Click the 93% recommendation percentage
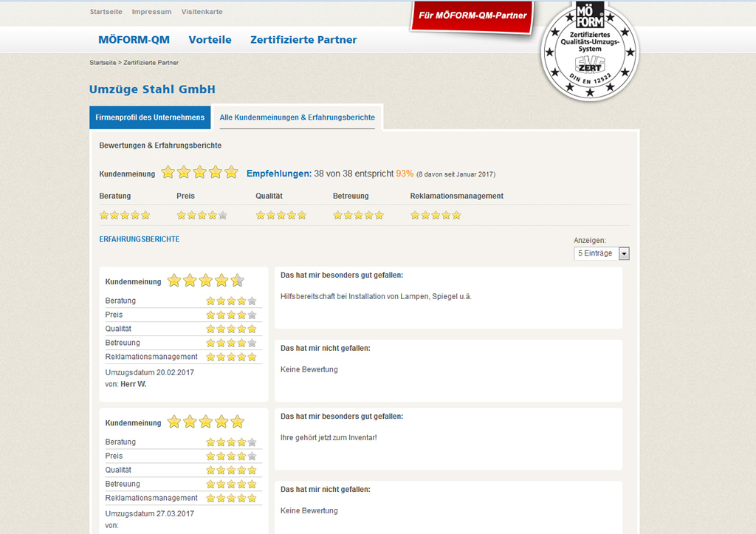This screenshot has width=756, height=534. [405, 174]
